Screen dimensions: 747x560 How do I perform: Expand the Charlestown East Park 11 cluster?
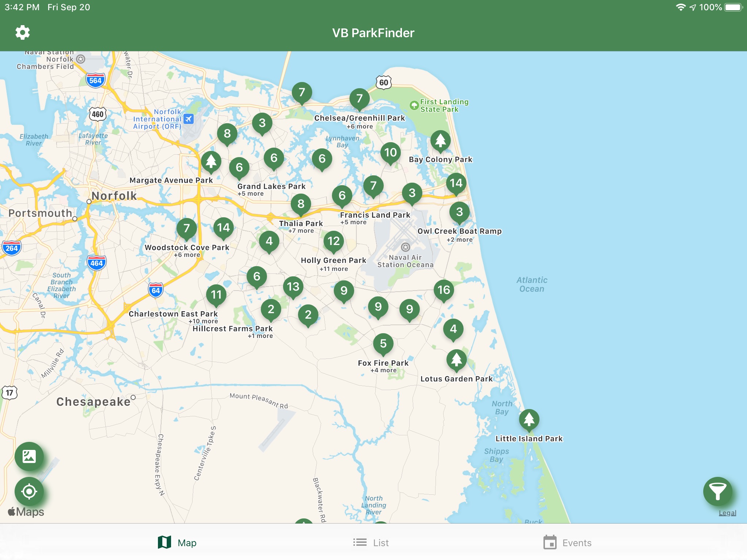(216, 295)
